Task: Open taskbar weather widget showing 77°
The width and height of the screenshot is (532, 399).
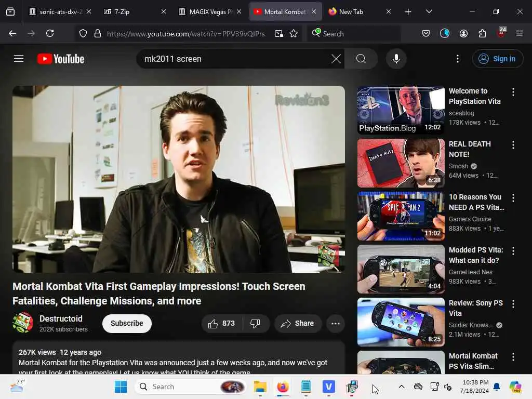Action: (17, 387)
